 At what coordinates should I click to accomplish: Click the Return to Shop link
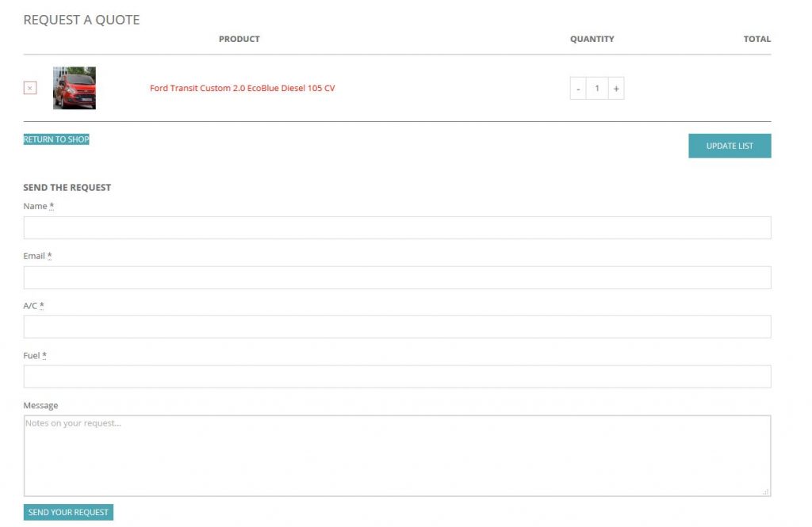(56, 139)
